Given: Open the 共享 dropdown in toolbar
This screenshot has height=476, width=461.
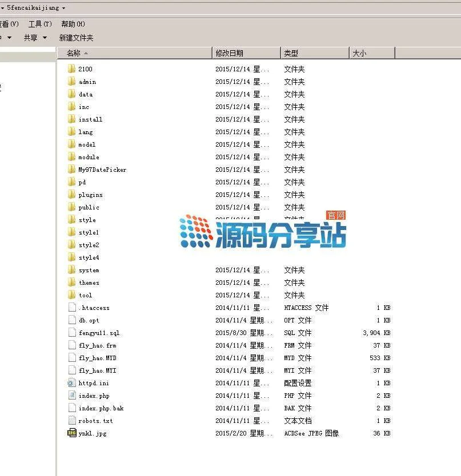Looking at the screenshot, I should (34, 38).
